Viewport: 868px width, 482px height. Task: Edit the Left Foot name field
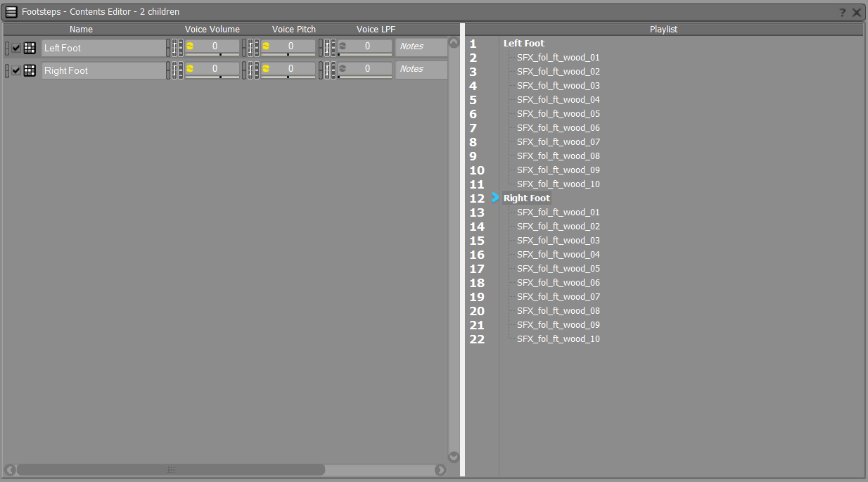point(103,48)
